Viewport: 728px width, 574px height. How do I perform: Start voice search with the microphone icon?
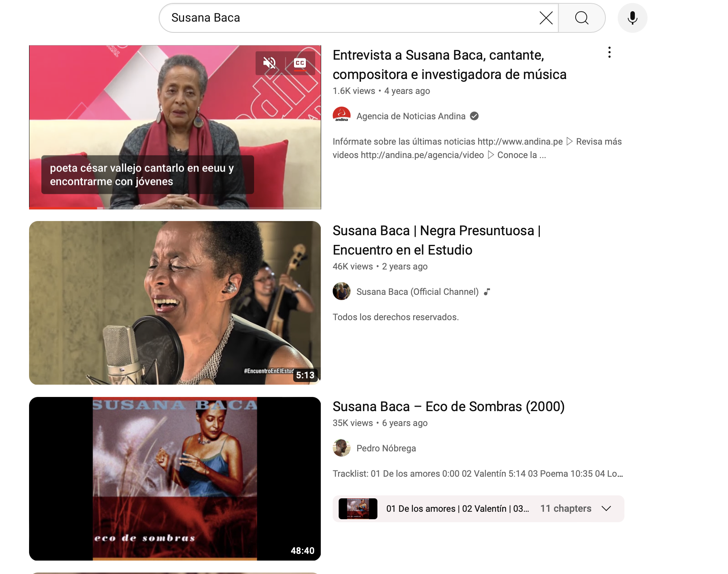click(632, 18)
